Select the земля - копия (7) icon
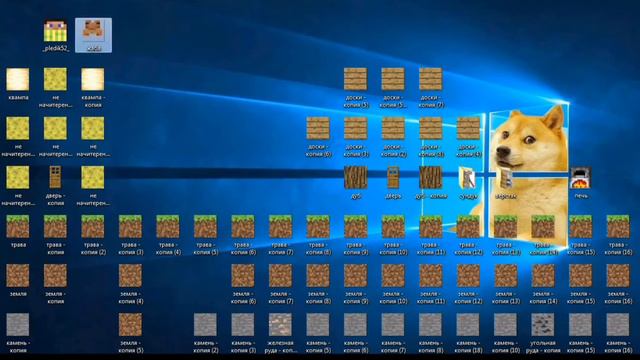 click(280, 275)
